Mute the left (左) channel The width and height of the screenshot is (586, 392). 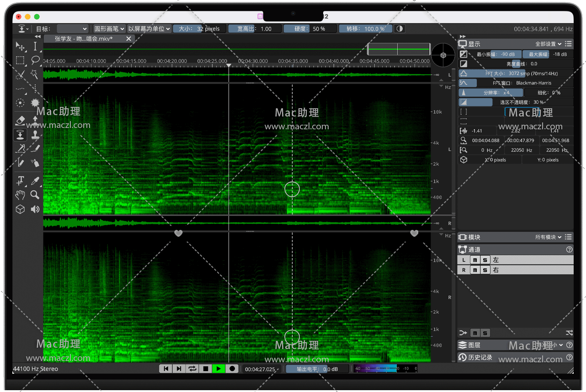pos(475,260)
